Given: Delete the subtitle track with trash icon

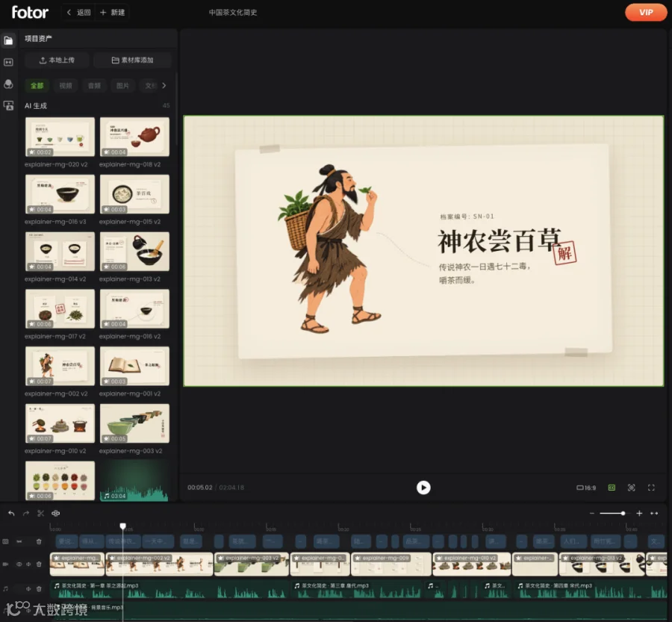Looking at the screenshot, I should (39, 541).
